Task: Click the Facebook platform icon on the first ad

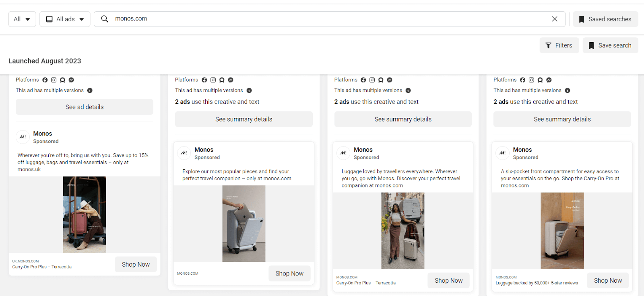Action: click(45, 80)
